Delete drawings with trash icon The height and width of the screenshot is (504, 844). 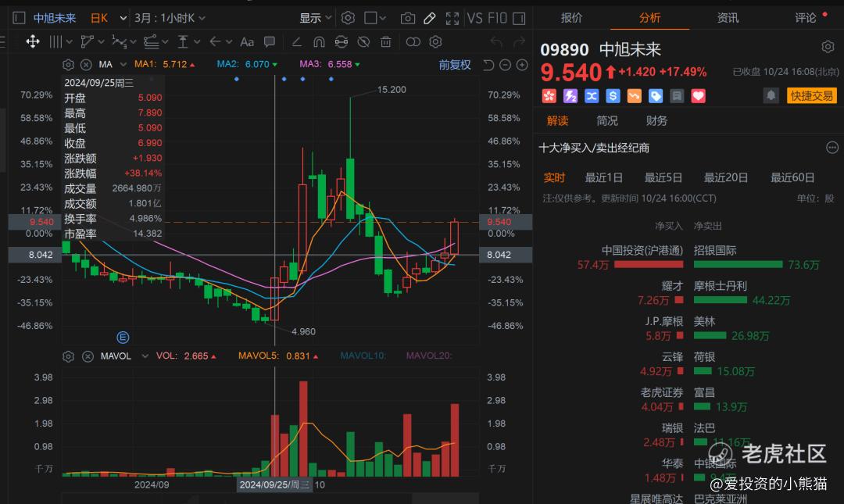(x=385, y=41)
